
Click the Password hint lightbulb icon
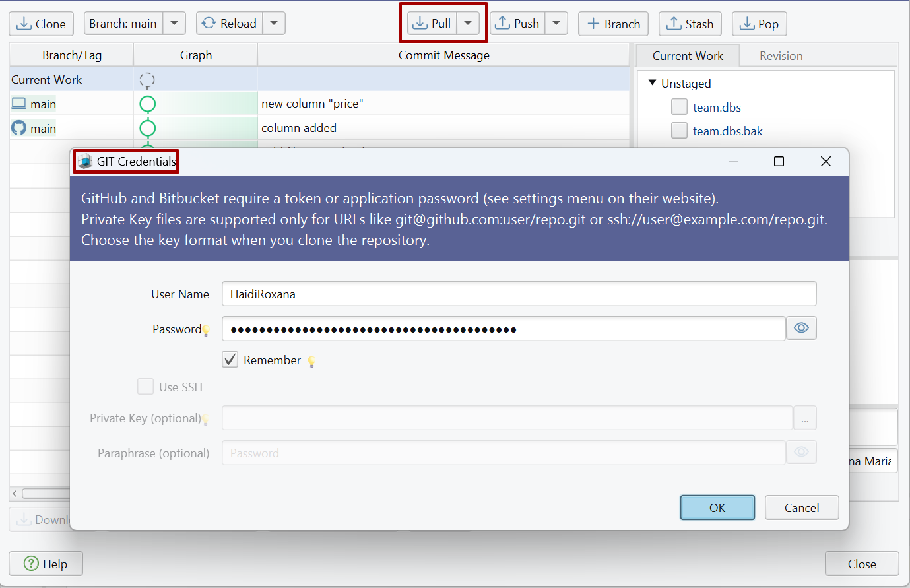(x=206, y=331)
